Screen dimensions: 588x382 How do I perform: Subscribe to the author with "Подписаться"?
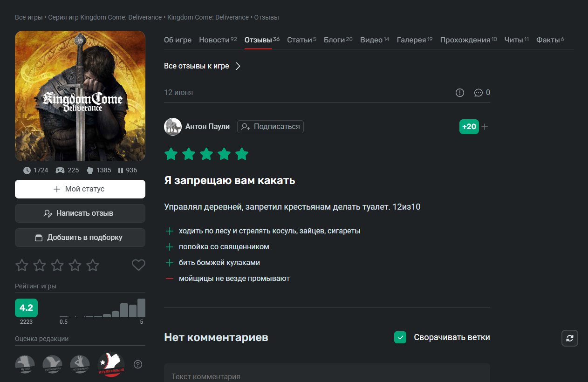[x=270, y=127]
